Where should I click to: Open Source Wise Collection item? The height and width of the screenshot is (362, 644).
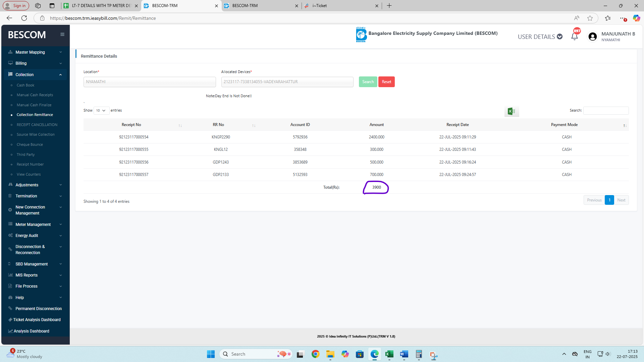(36, 134)
